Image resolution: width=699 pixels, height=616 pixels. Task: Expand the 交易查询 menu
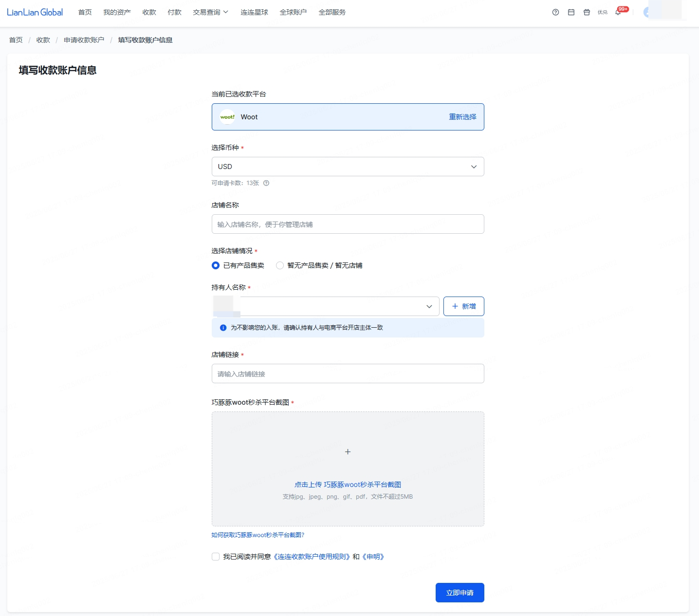click(x=210, y=12)
